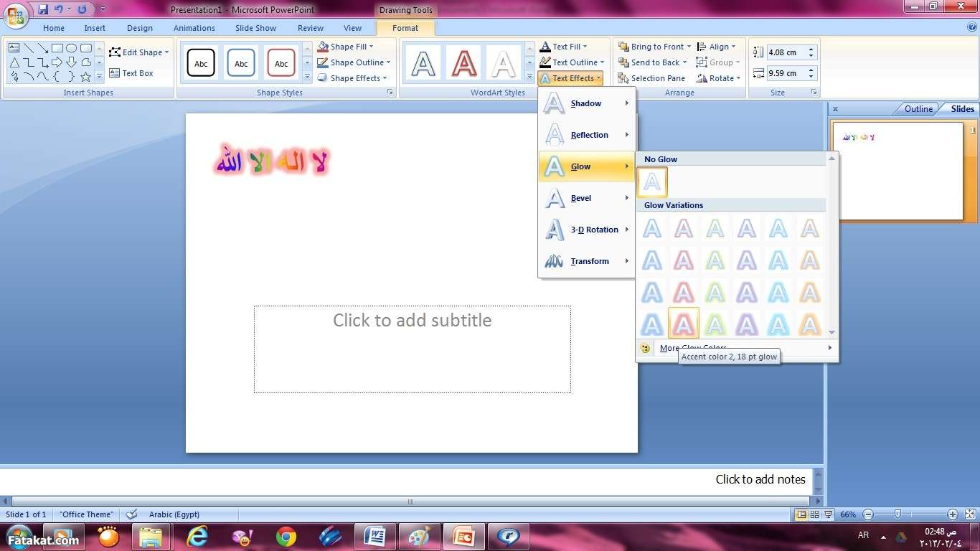Apply the highlighted Accent color 2, 18 pt glow
980x551 pixels.
(684, 324)
